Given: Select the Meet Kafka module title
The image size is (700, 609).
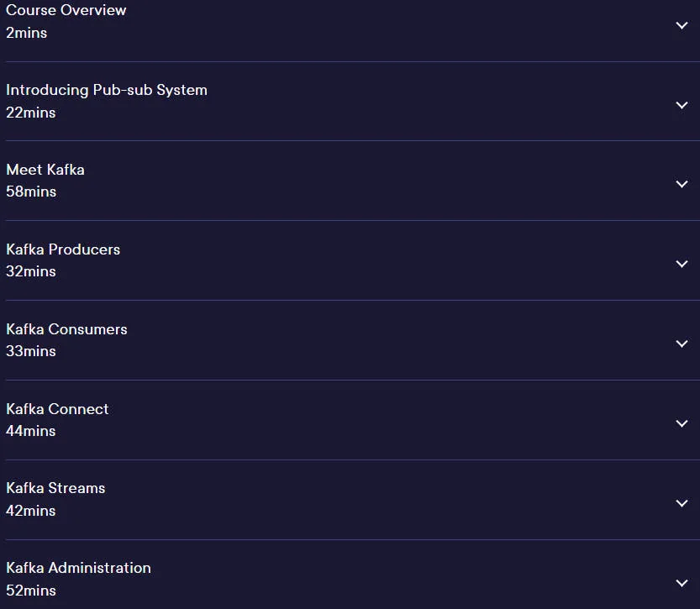Looking at the screenshot, I should pyautogui.click(x=45, y=170).
